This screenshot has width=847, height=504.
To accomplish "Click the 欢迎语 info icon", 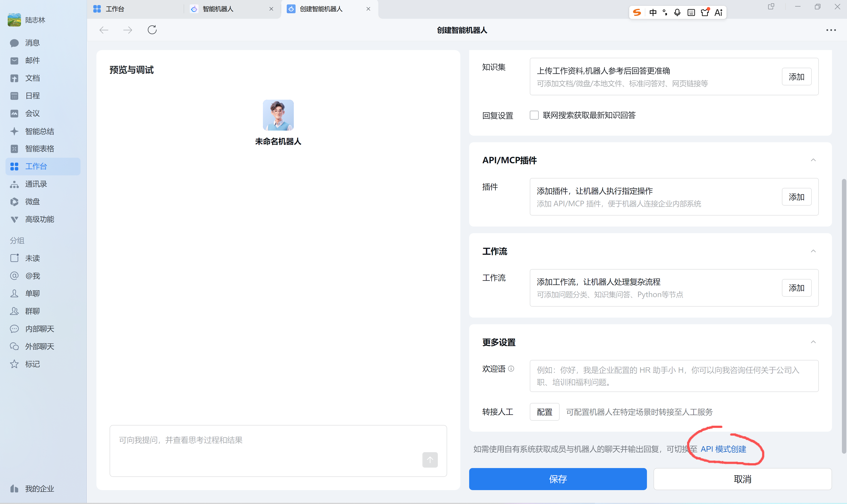I will [511, 369].
